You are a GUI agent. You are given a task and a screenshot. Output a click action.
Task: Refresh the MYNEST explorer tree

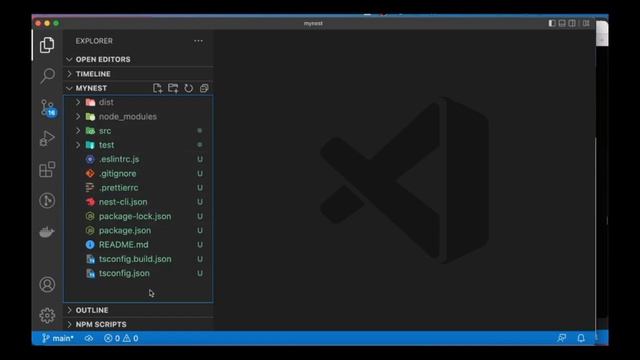(x=188, y=88)
